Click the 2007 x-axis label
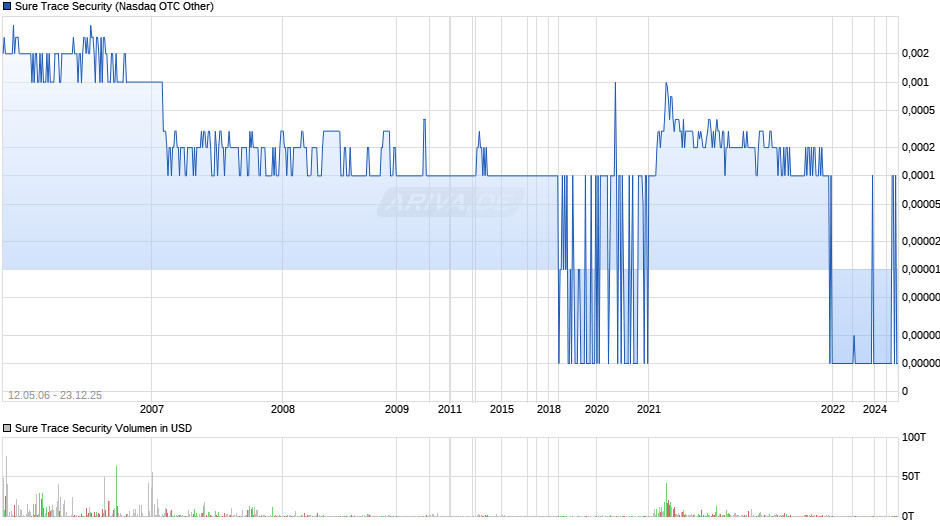This screenshot has width=940, height=526. point(152,409)
